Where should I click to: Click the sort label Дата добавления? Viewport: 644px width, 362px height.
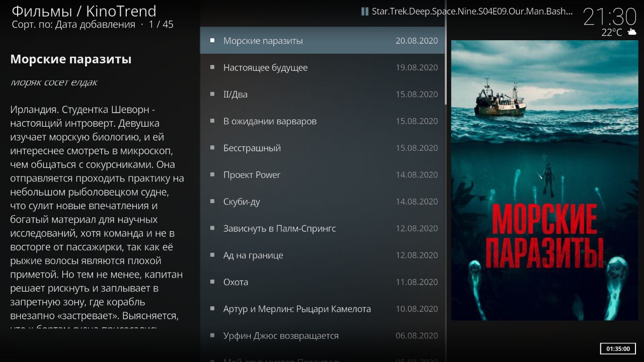[x=95, y=24]
